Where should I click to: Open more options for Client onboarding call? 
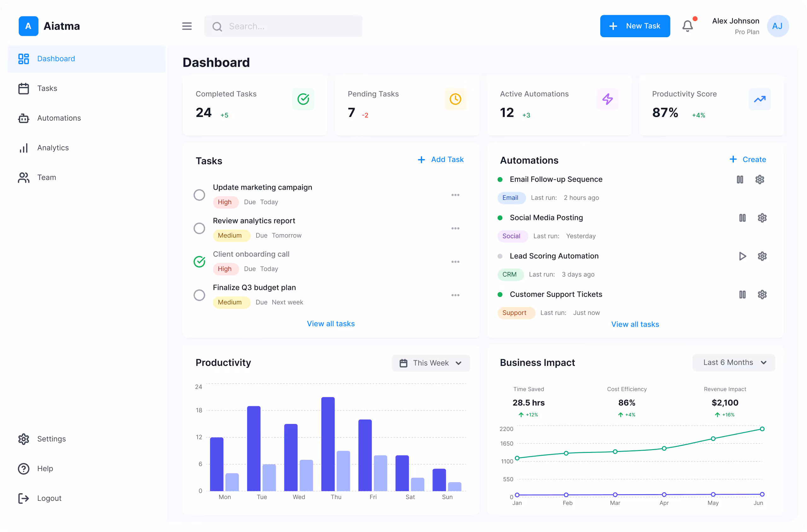(455, 262)
